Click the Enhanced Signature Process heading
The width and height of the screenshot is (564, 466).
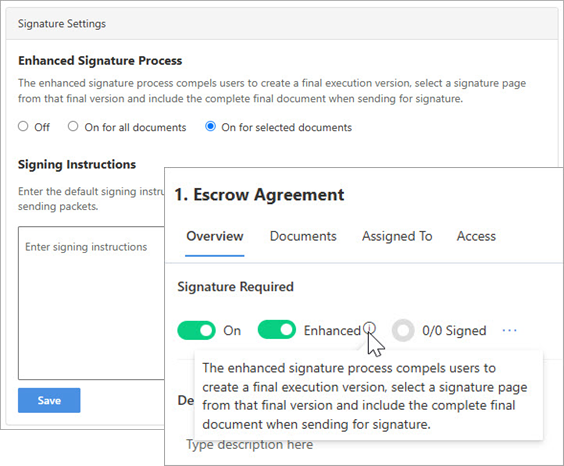(x=100, y=60)
